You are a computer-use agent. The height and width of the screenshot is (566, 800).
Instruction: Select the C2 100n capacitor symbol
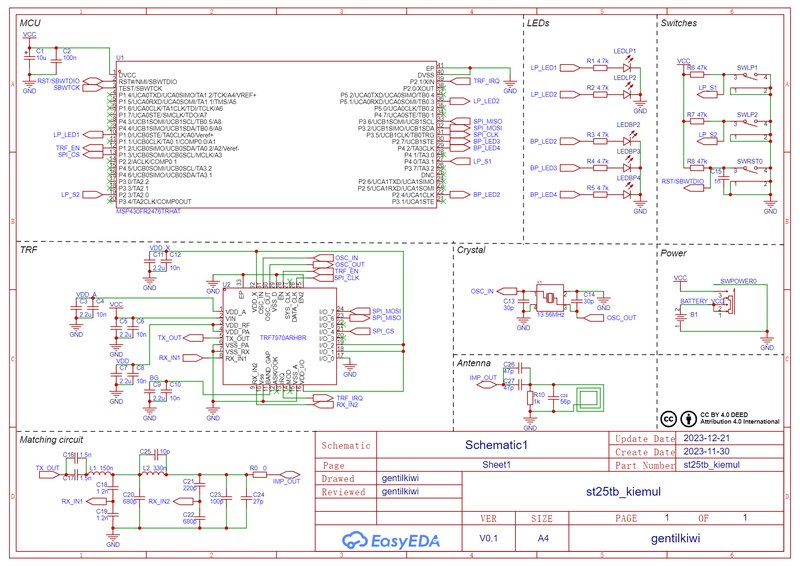click(x=56, y=59)
